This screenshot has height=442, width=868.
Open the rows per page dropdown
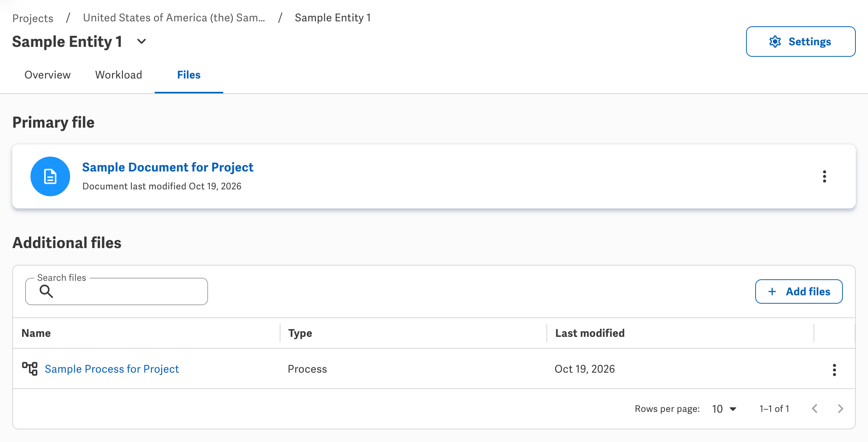[x=724, y=409]
